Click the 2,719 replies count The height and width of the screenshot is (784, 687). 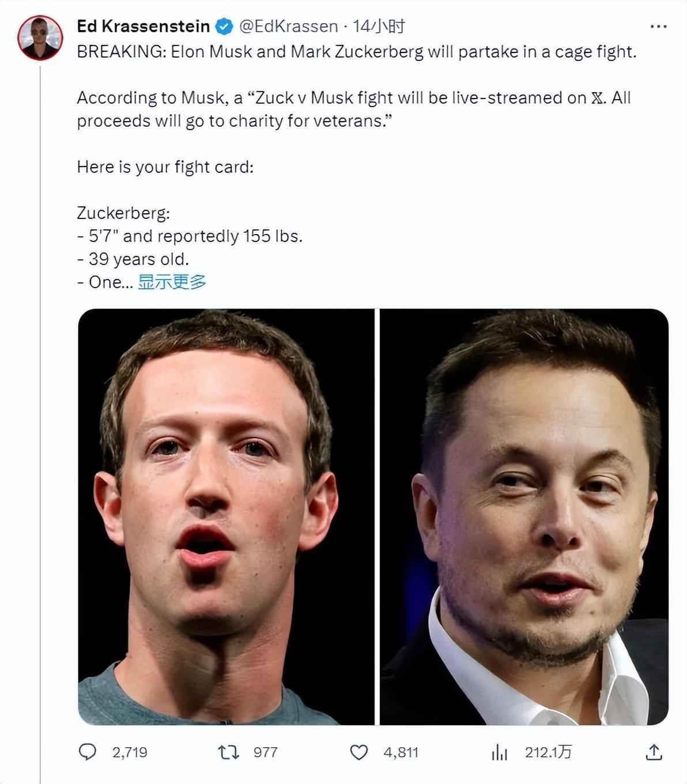click(x=130, y=752)
